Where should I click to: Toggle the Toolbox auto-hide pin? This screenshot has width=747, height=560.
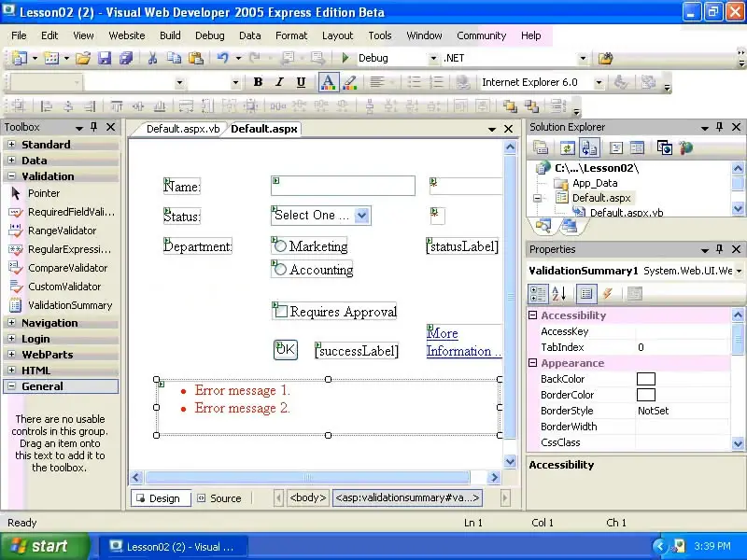pos(94,127)
